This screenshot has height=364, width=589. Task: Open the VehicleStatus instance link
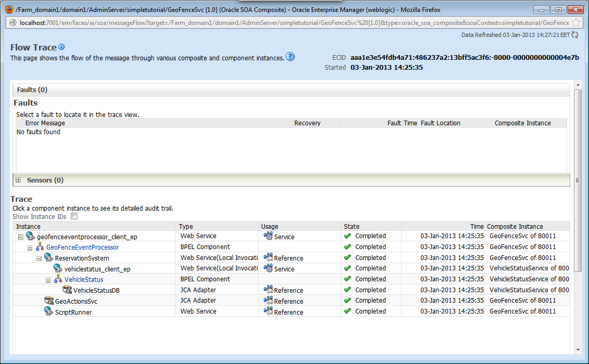84,280
